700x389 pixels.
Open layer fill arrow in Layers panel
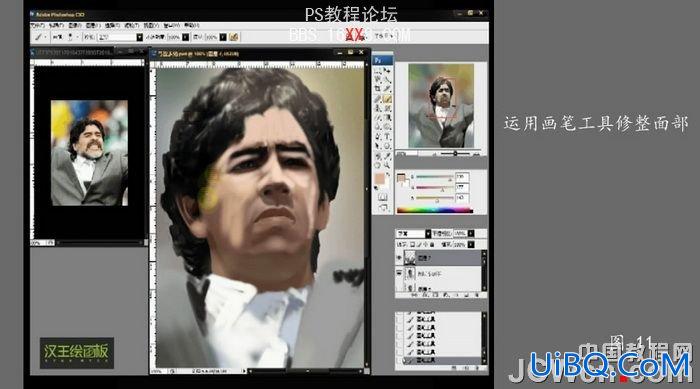[x=471, y=245]
